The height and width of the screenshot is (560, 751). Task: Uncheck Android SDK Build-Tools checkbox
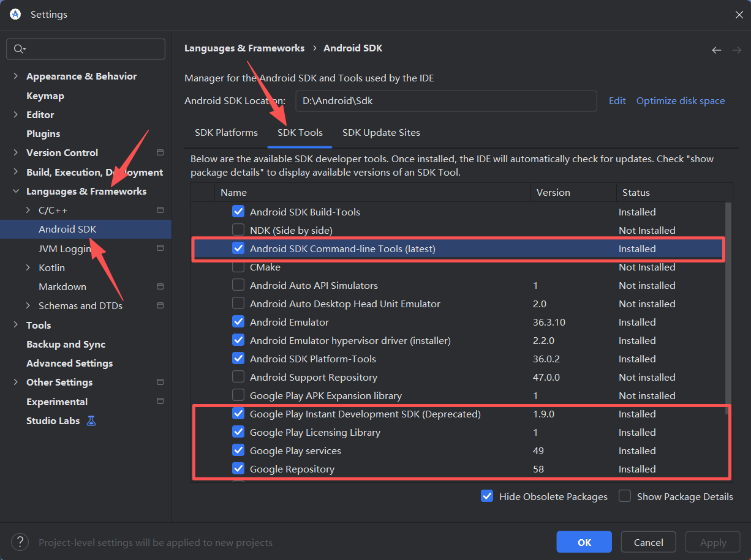click(x=238, y=212)
